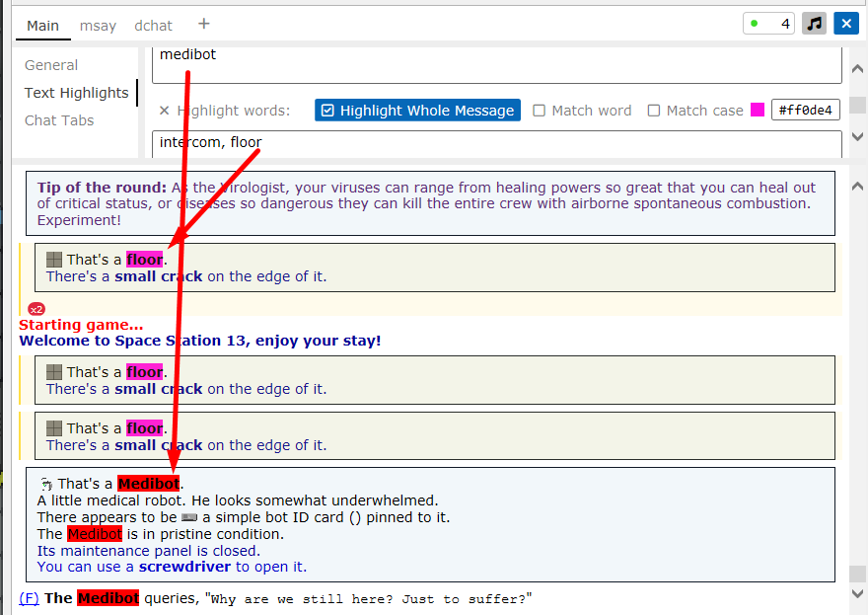868x615 pixels.
Task: Toggle Highlight Whole Message checkbox
Action: [x=417, y=111]
